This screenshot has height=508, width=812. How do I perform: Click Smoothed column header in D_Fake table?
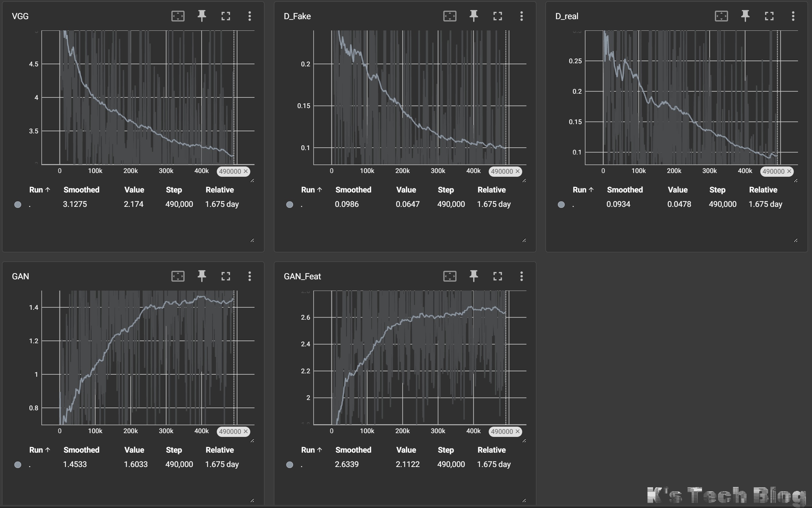[353, 190]
